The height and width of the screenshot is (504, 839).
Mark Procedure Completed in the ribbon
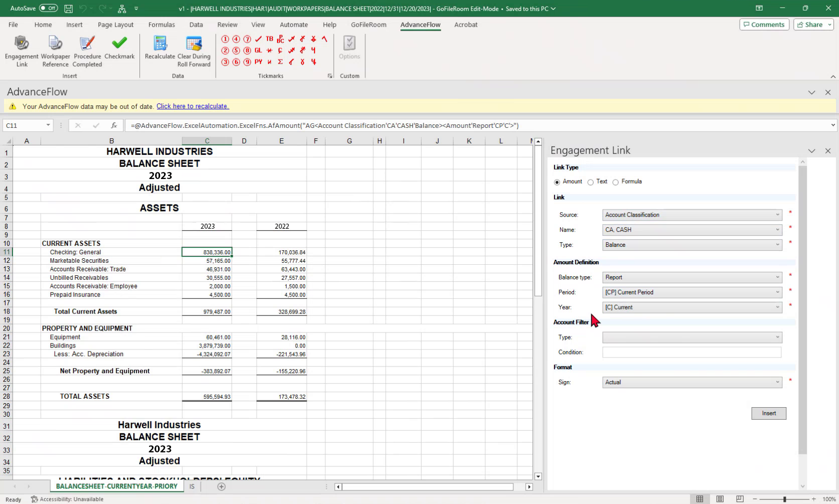[87, 51]
